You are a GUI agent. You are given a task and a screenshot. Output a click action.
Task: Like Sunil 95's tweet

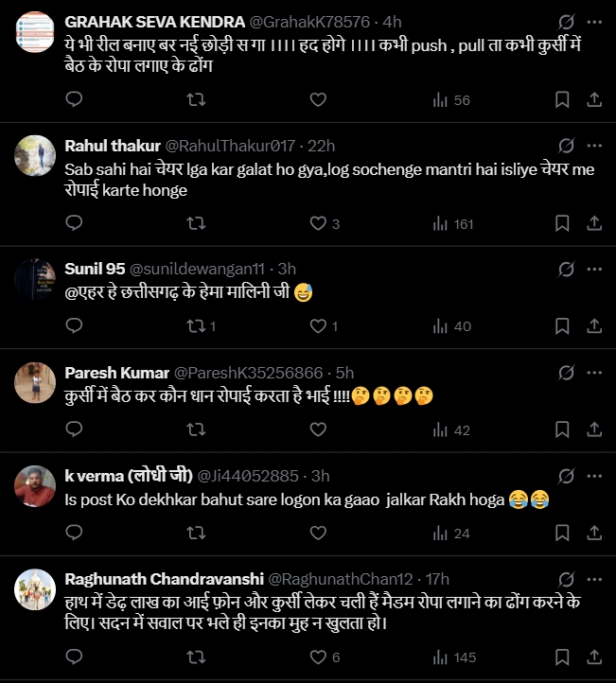[319, 326]
